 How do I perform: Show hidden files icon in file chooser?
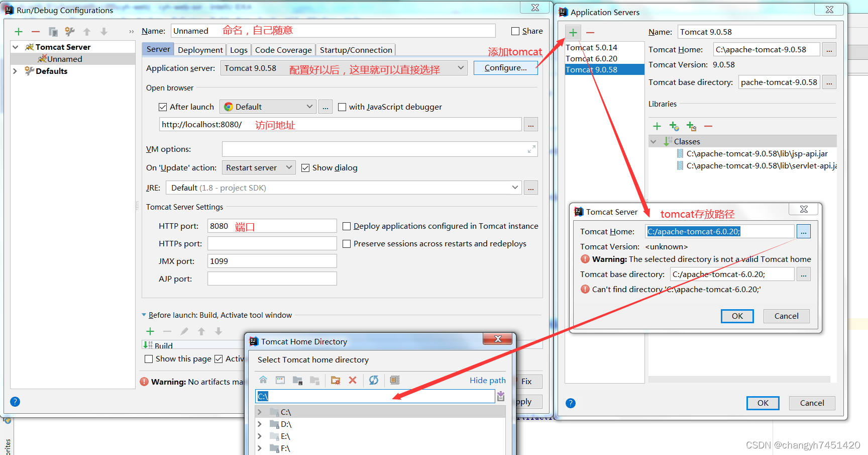(x=395, y=380)
